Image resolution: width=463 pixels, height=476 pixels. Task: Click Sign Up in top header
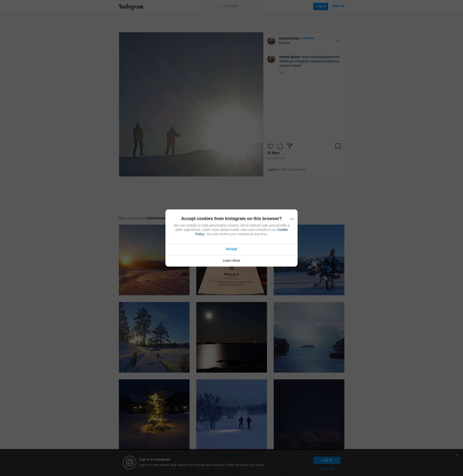pyautogui.click(x=338, y=6)
